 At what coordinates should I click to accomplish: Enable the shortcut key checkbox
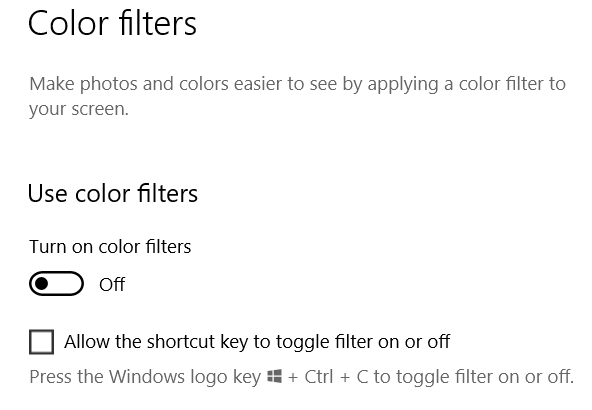[x=42, y=342]
